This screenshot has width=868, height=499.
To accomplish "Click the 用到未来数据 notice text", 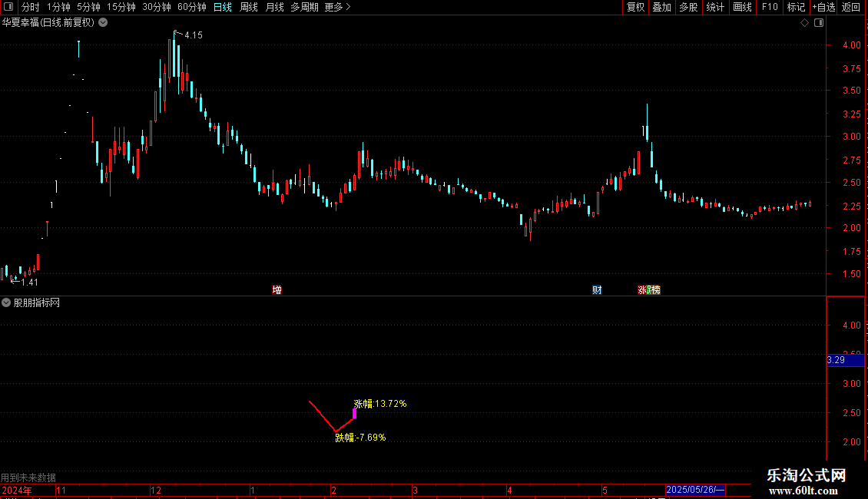I will [x=28, y=478].
